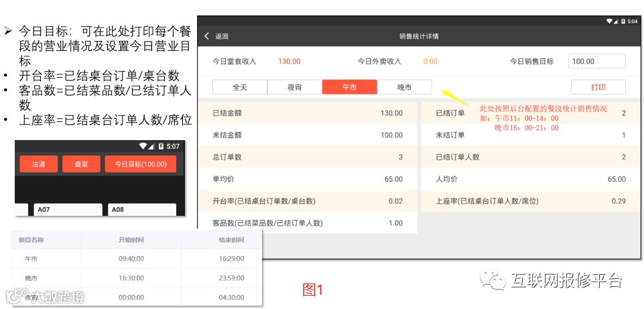Click the 已结订单人数 row
Image resolution: width=644 pixels, height=309 pixels.
[530, 157]
